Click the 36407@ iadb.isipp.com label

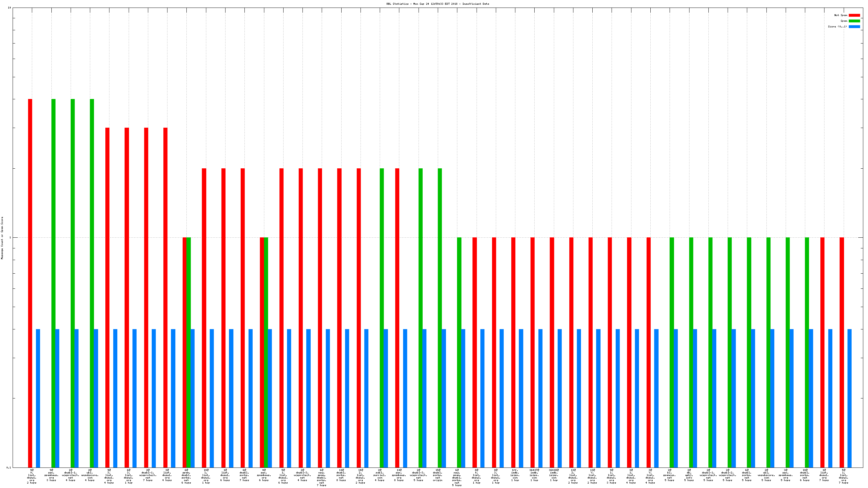(x=534, y=475)
